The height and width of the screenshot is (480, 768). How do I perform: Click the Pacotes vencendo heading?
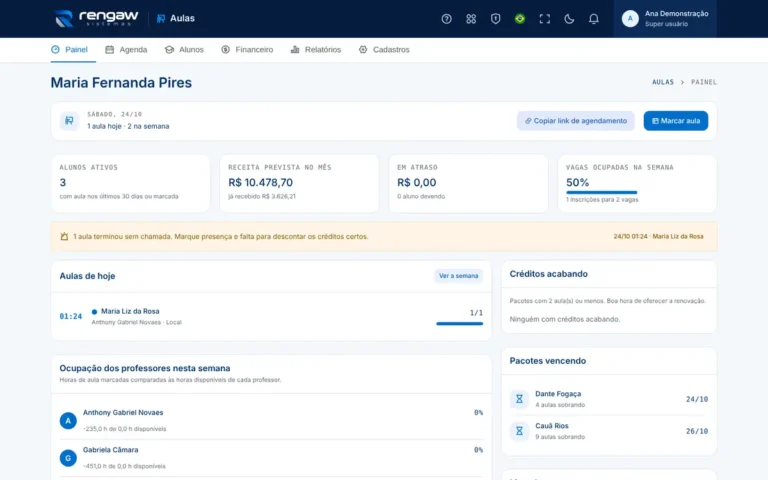(548, 360)
